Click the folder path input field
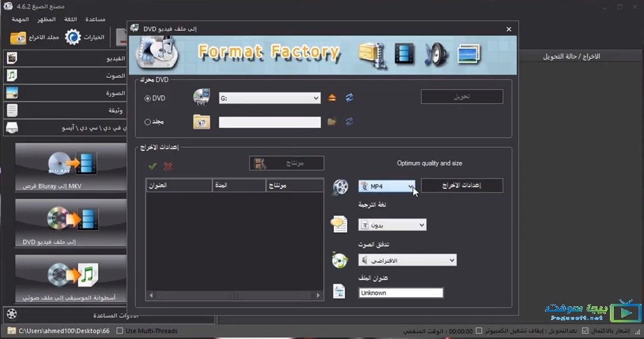Viewport: 644px width, 339px height. click(x=270, y=122)
